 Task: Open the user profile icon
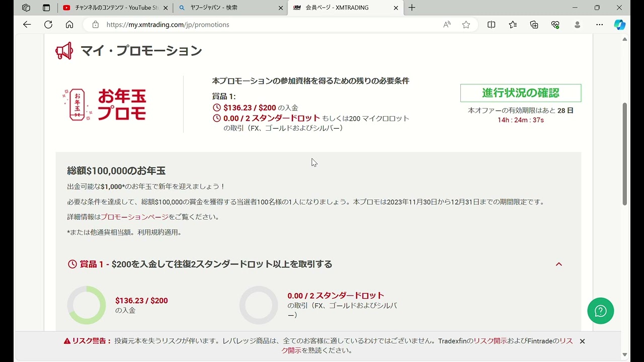[577, 25]
